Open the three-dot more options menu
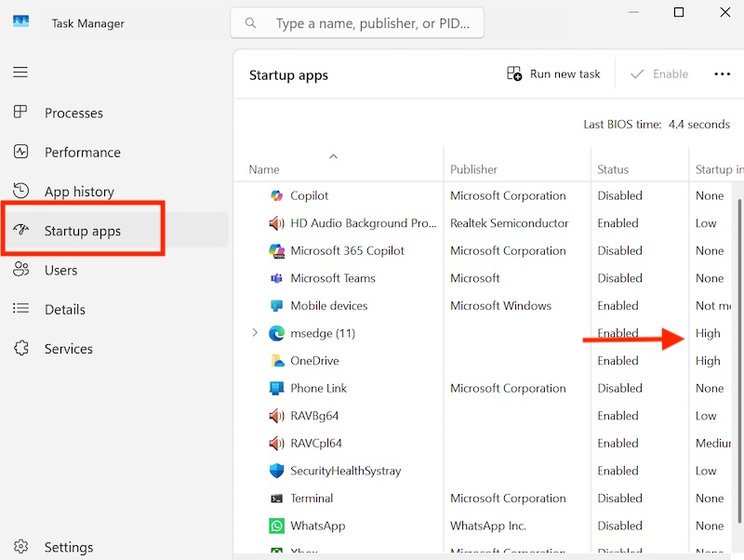This screenshot has height=560, width=744. coord(722,74)
